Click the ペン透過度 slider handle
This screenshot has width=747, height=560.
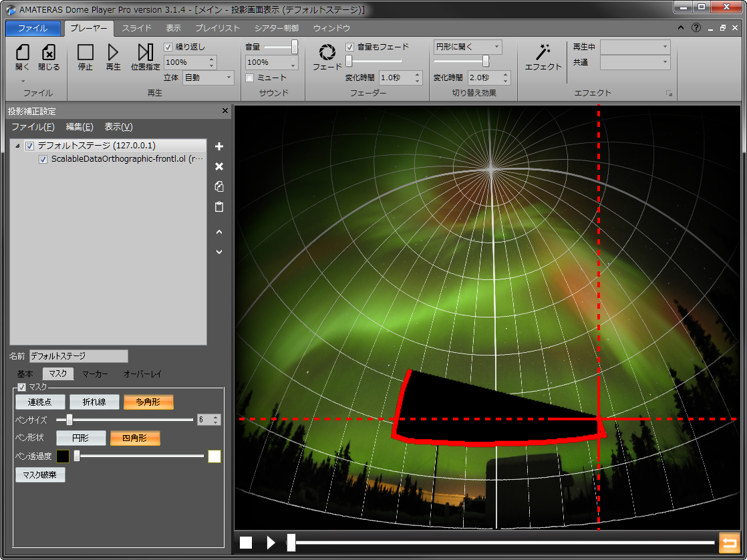pos(77,456)
